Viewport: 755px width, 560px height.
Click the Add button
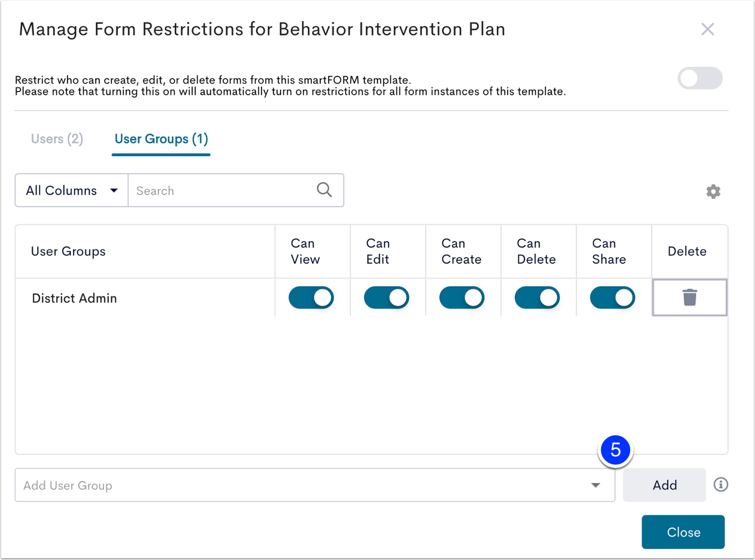(664, 485)
